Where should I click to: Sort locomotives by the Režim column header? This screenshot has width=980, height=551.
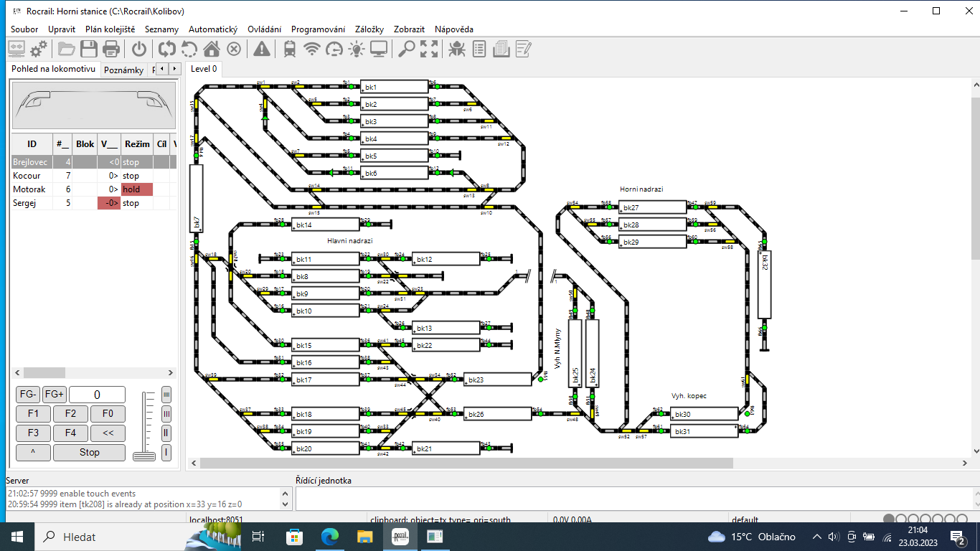pos(136,143)
